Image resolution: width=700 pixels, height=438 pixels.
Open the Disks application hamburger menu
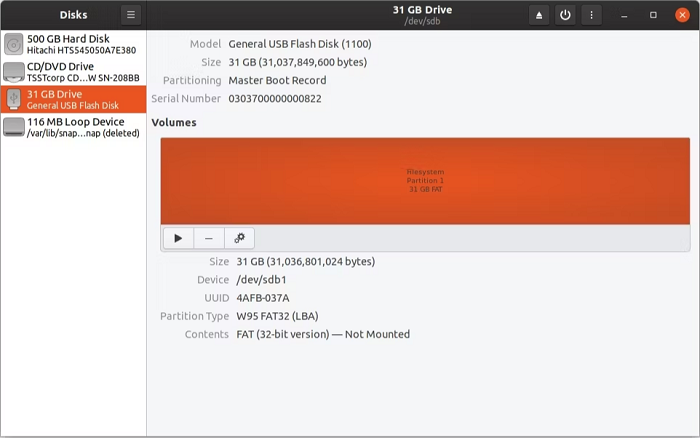[131, 15]
